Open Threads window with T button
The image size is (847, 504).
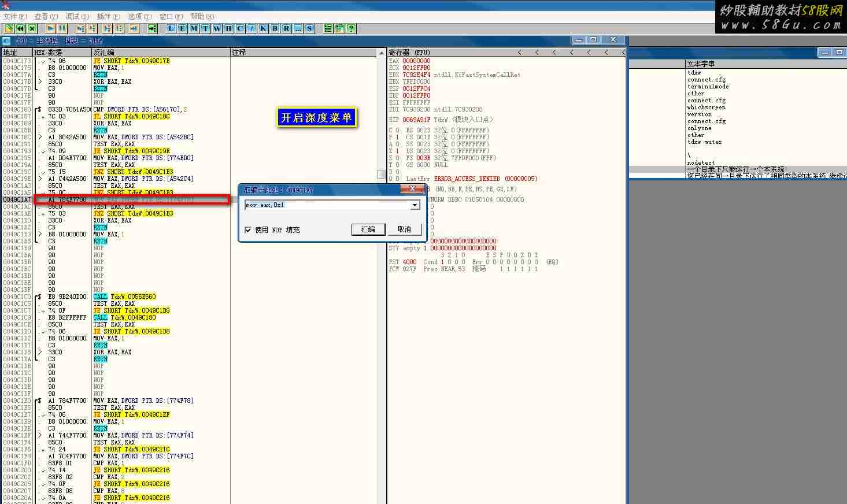coord(206,28)
